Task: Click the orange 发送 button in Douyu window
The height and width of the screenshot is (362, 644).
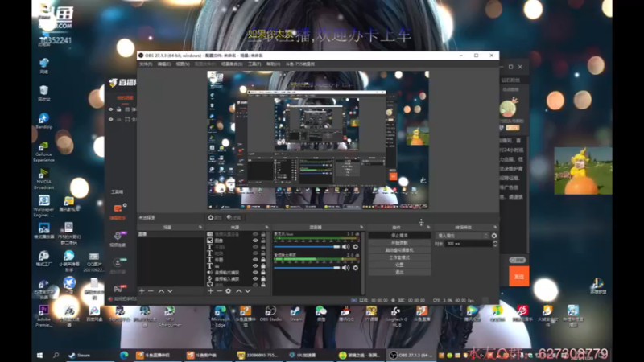Action: [518, 277]
